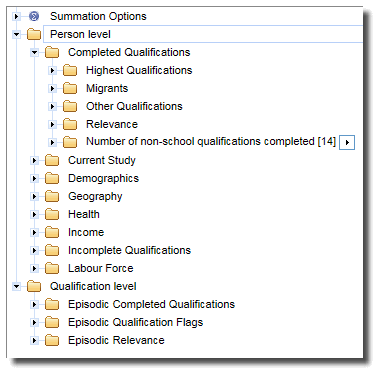The image size is (375, 368).
Task: Expand the Relevance subfolder under Completed Qualifications
Action: tap(52, 124)
